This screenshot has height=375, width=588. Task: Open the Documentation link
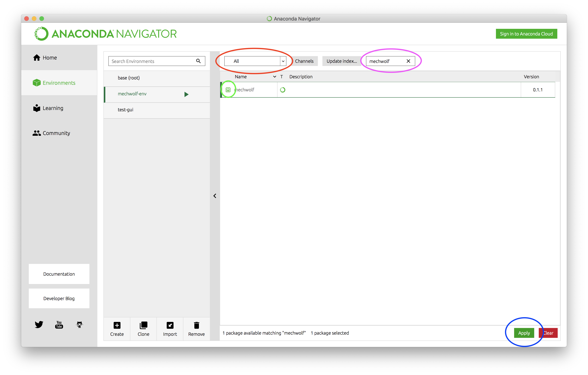coord(59,274)
